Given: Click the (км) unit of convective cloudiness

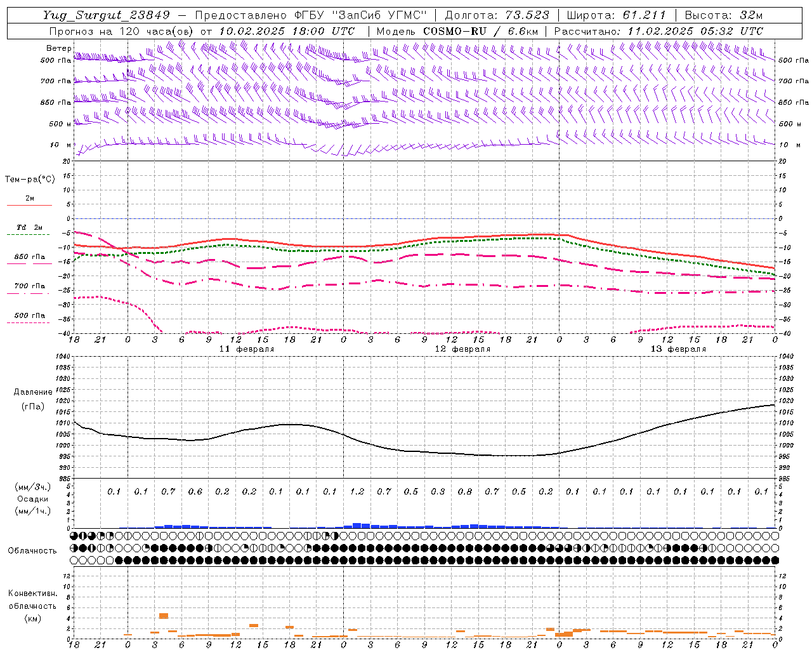Looking at the screenshot, I should 32,618.
